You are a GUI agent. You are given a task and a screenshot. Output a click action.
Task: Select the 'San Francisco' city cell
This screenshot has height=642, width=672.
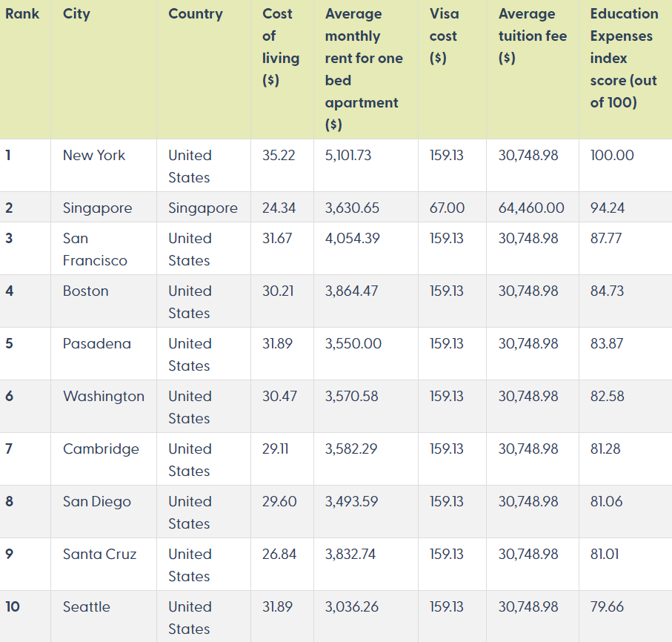point(95,249)
